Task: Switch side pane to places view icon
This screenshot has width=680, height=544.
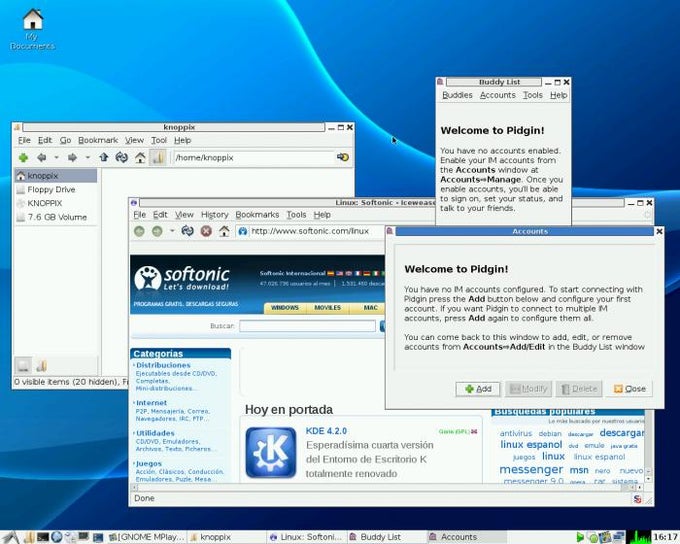Action: click(x=24, y=365)
